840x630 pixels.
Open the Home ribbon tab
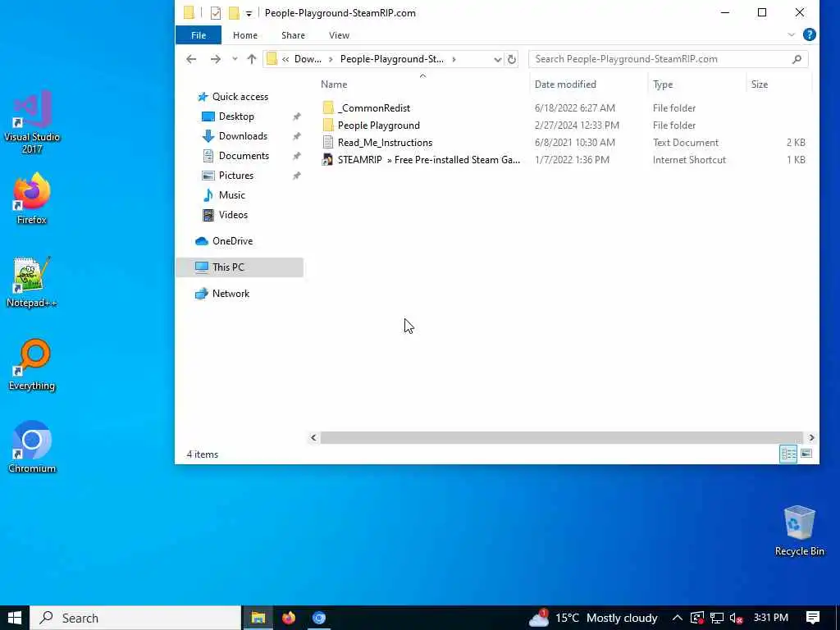pos(244,35)
